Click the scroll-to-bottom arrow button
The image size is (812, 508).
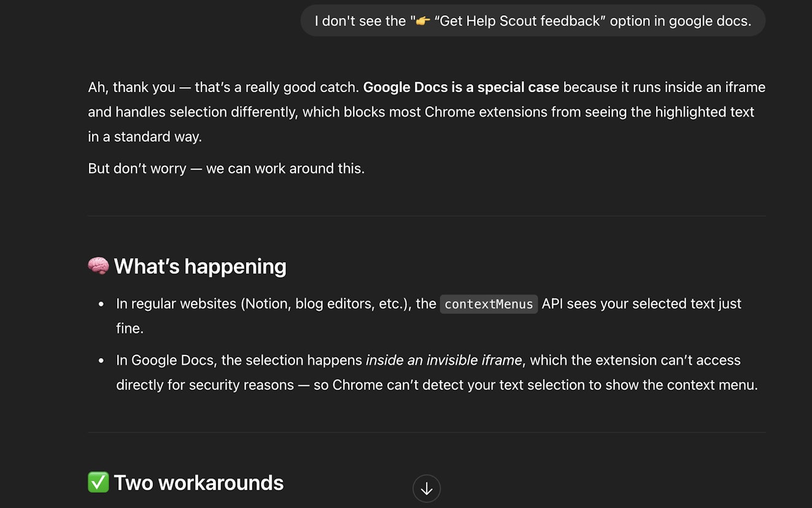[x=427, y=489]
